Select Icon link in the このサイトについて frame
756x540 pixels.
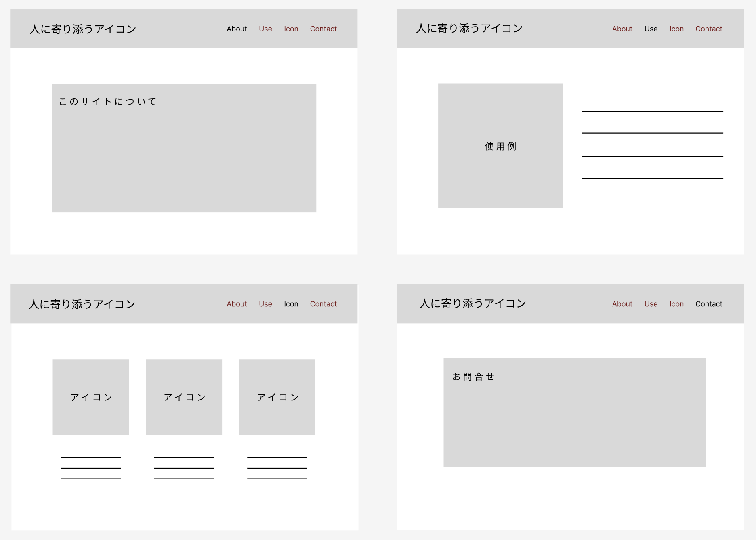tap(291, 29)
